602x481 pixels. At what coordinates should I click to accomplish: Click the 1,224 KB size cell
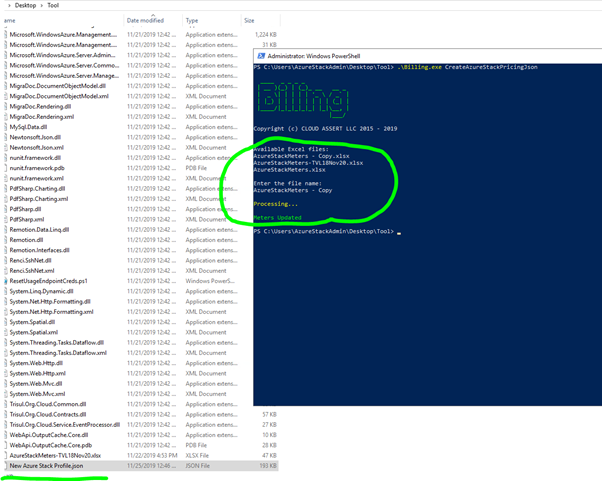(266, 35)
